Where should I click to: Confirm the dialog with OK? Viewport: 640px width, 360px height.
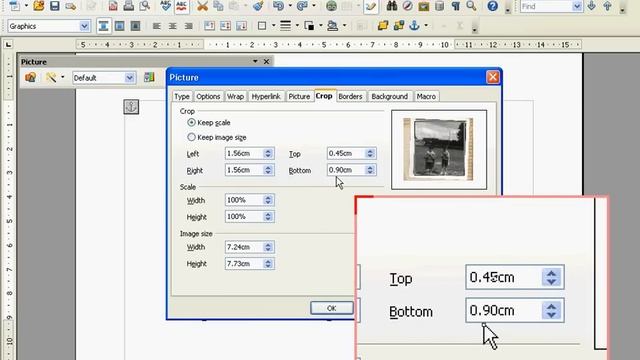(331, 308)
